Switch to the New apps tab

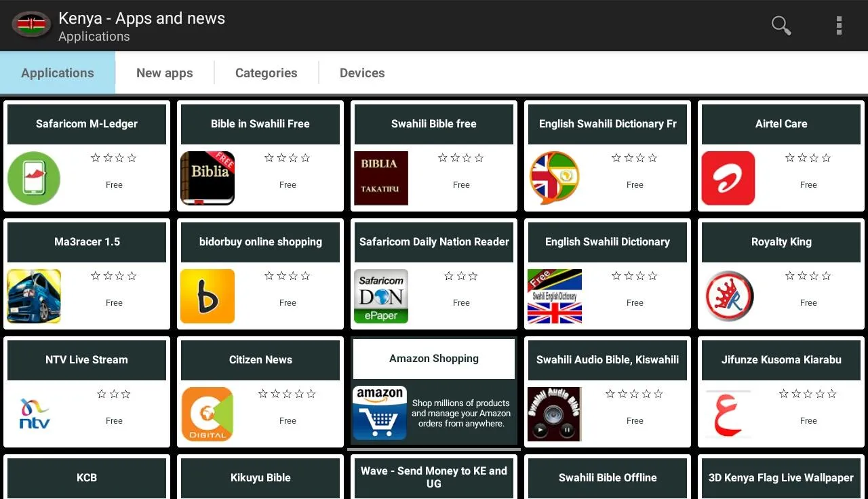(165, 73)
